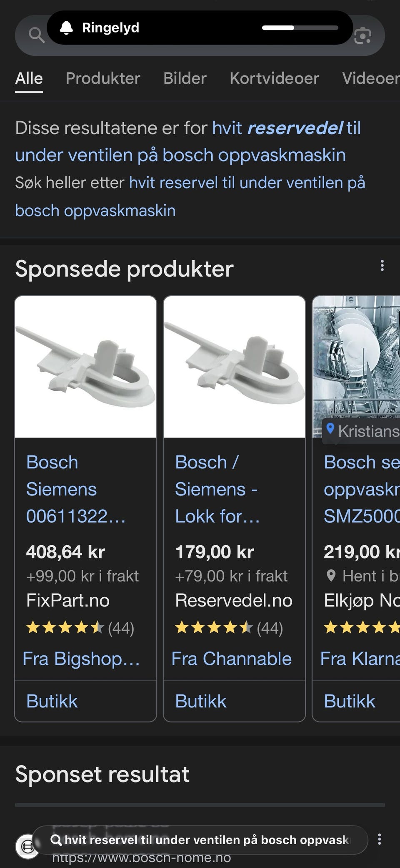This screenshot has height=868, width=400.
Task: Open the Fra Channable link
Action: pos(231,659)
